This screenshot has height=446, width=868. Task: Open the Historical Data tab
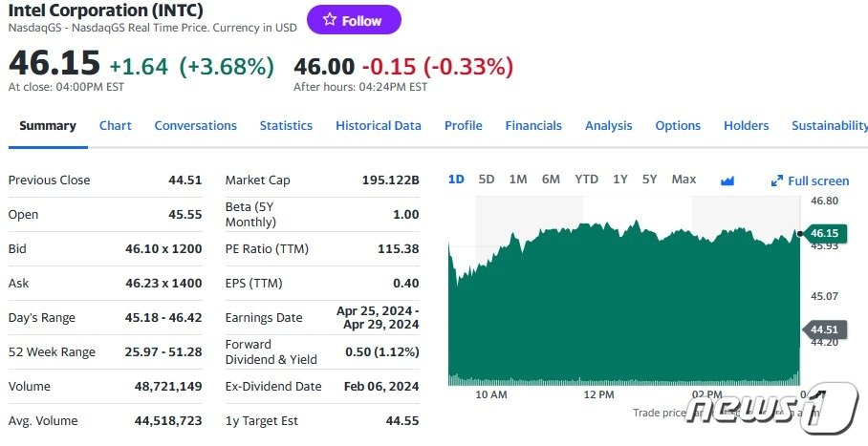point(378,125)
